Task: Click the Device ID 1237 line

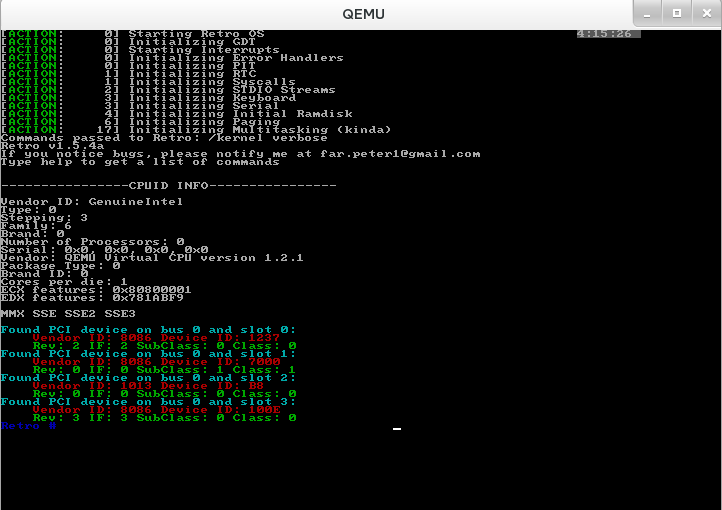Action: pos(156,338)
